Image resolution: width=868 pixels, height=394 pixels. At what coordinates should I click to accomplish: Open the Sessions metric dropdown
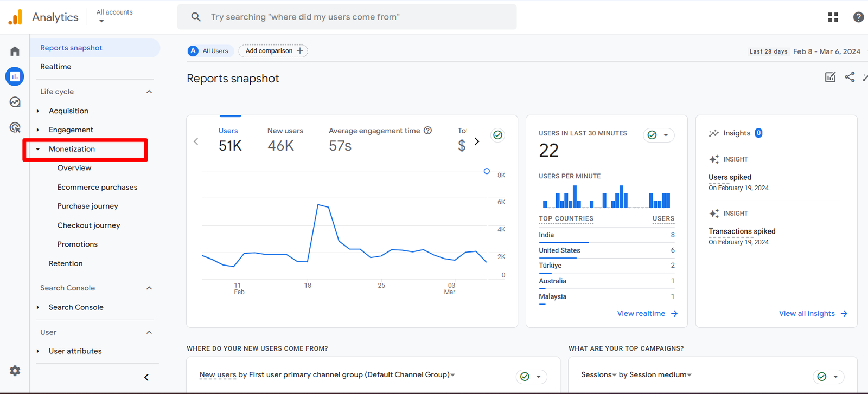coord(614,375)
